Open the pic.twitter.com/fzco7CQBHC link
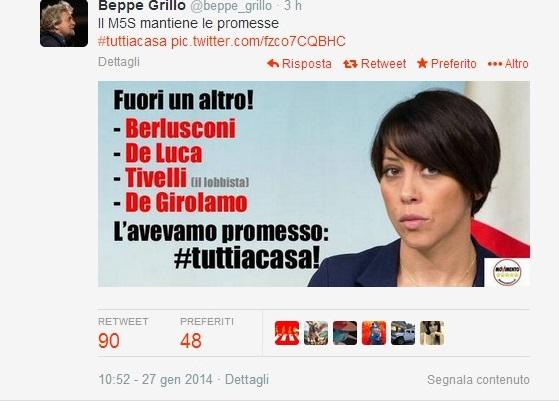This screenshot has width=559, height=401. tap(258, 41)
